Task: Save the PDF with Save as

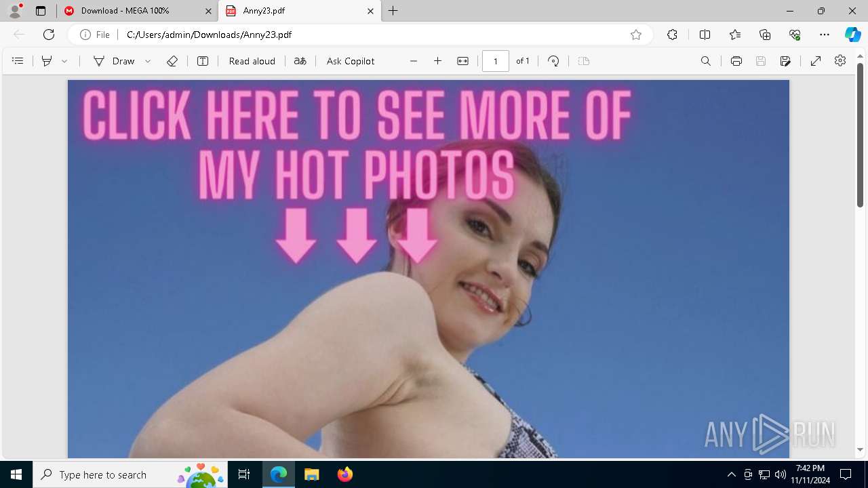Action: click(x=785, y=61)
